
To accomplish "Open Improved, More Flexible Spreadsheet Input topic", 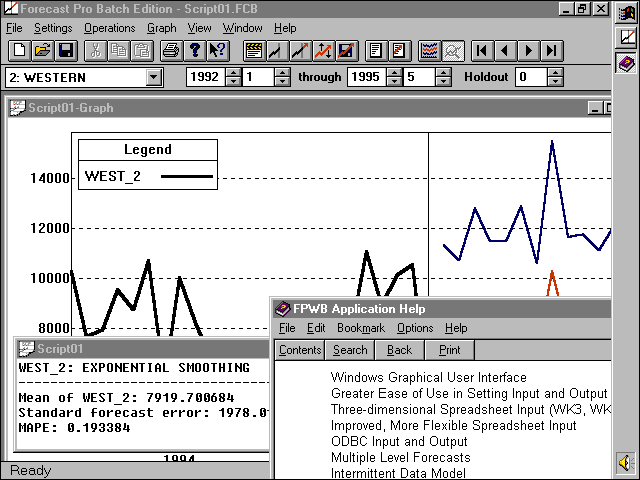I will point(453,426).
